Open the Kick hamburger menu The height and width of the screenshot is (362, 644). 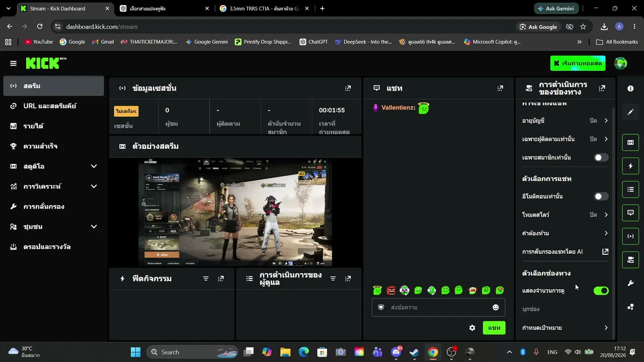pos(13,63)
